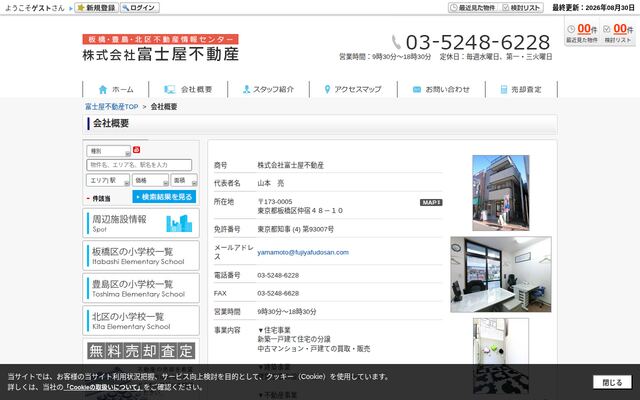This screenshot has width=640, height=400.
Task: Click the representative name 山本 亮
Action: [x=271, y=183]
